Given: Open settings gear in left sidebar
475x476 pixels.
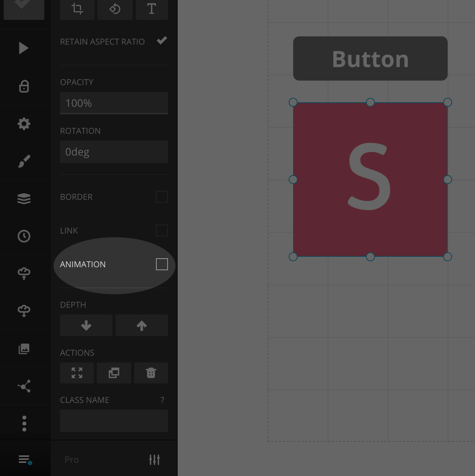Looking at the screenshot, I should tap(24, 124).
